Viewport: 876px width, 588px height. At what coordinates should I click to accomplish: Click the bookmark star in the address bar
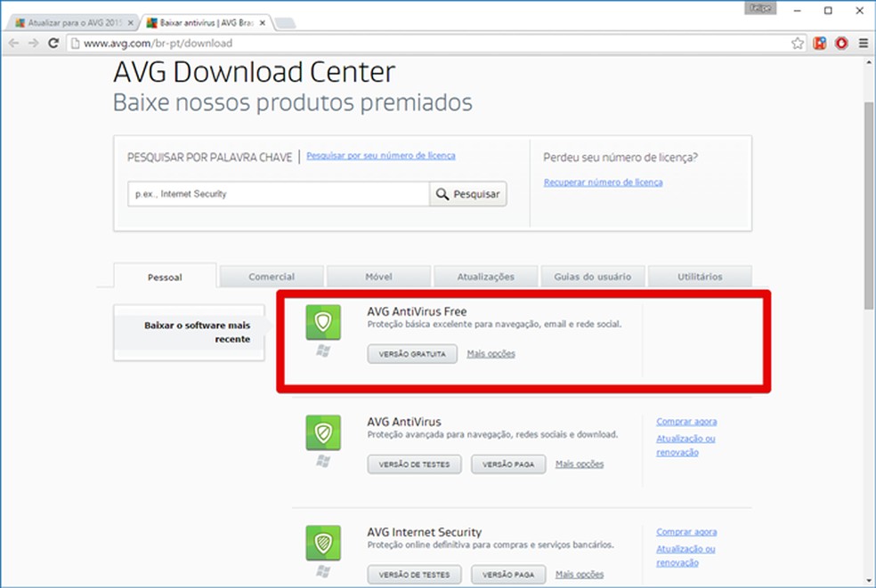[x=799, y=42]
